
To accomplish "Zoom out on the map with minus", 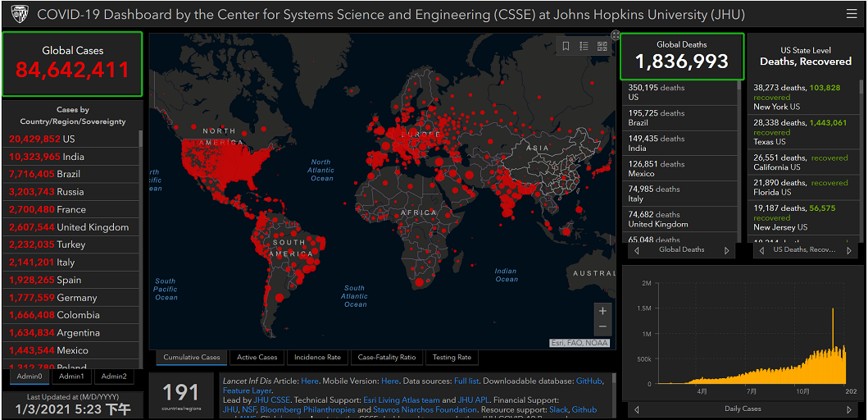I will [602, 327].
